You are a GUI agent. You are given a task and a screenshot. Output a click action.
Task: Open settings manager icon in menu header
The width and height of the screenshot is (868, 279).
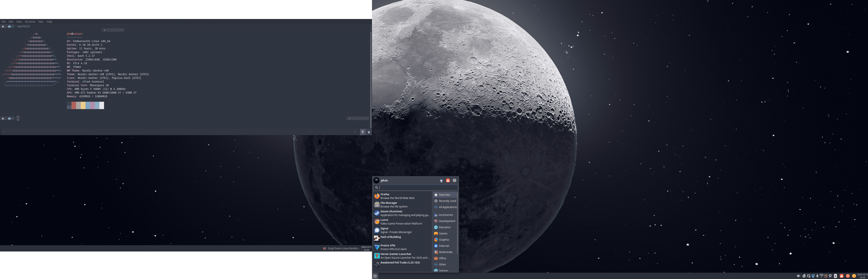click(x=441, y=181)
